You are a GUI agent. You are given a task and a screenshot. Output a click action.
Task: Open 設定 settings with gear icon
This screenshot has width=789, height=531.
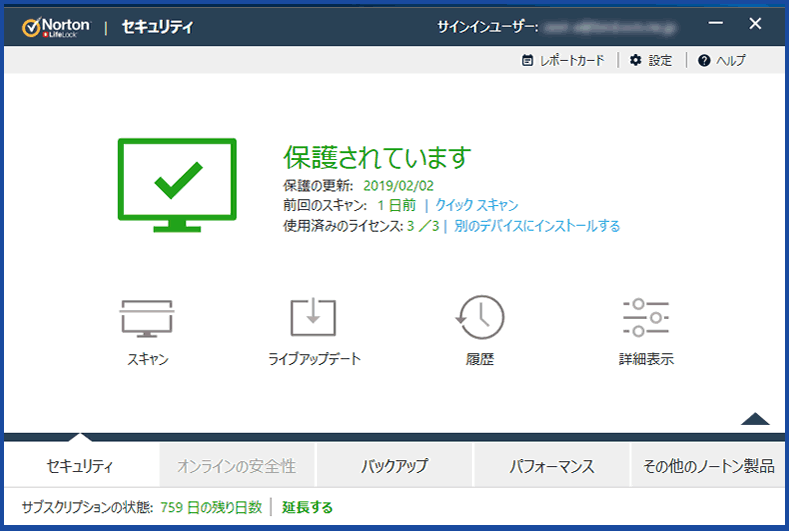click(x=651, y=60)
